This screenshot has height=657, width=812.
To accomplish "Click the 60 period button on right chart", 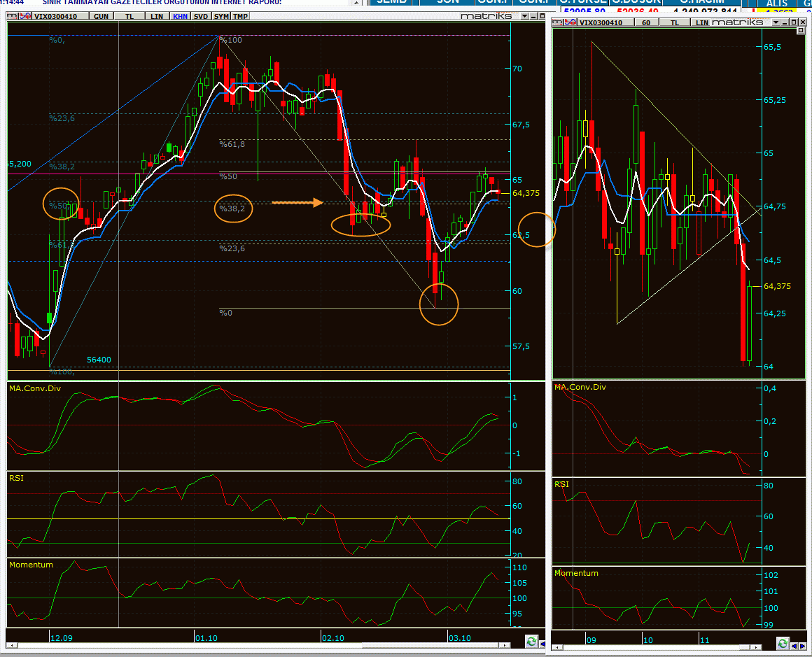I will 646,23.
